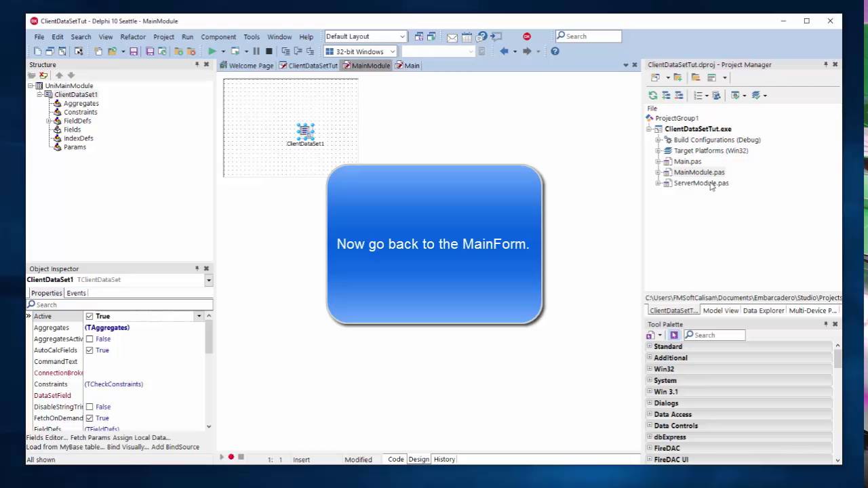Click the Step Over debug icon
Image resolution: width=868 pixels, height=488 pixels.
tap(298, 52)
